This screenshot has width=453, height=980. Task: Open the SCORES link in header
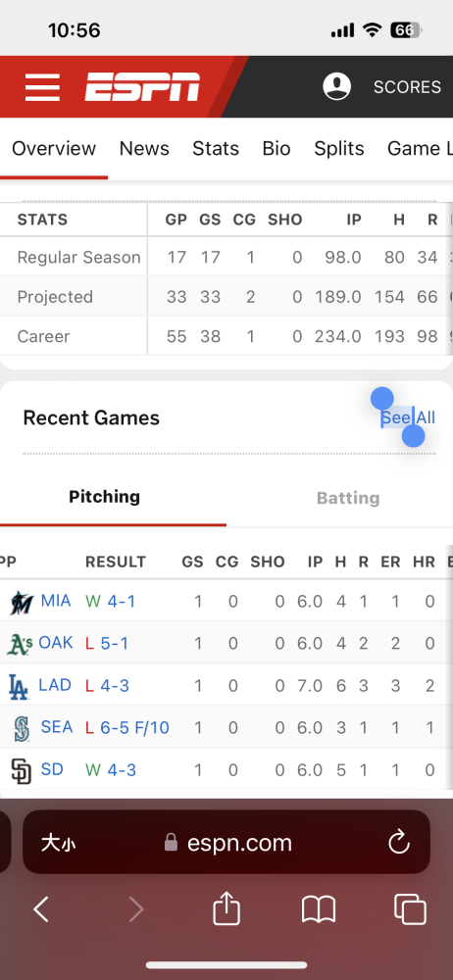[407, 87]
